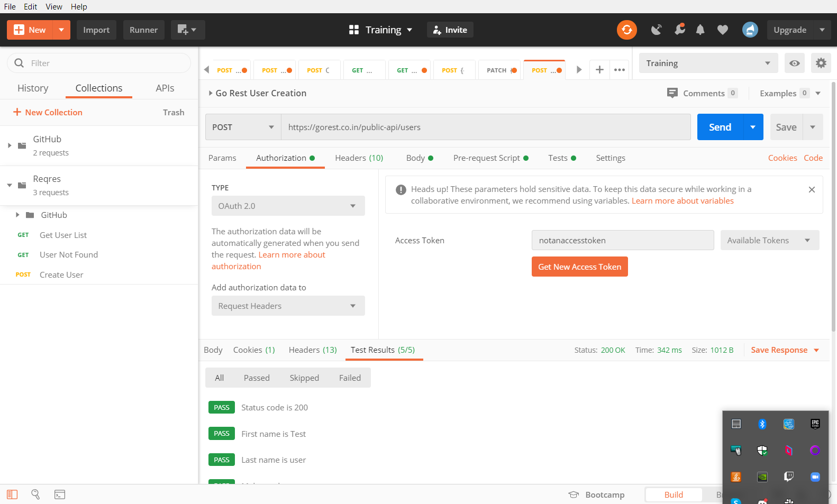Screen dimensions: 837x504
Task: Expand the GitHub folder inside Reqres
Action: click(x=17, y=215)
